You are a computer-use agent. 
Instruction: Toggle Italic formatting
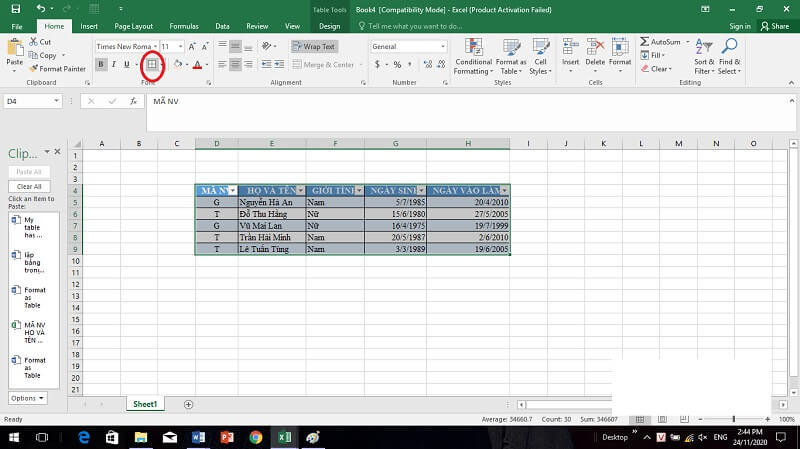pyautogui.click(x=114, y=65)
